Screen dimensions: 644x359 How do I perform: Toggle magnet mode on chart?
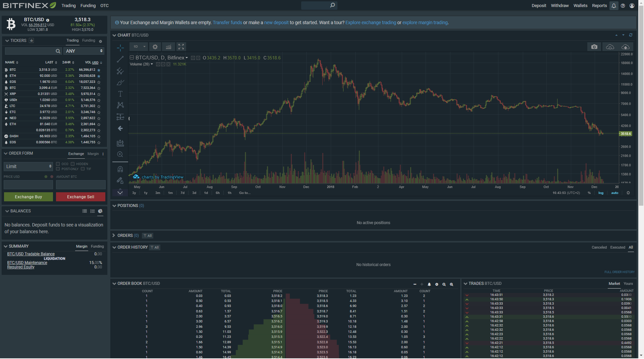[120, 169]
